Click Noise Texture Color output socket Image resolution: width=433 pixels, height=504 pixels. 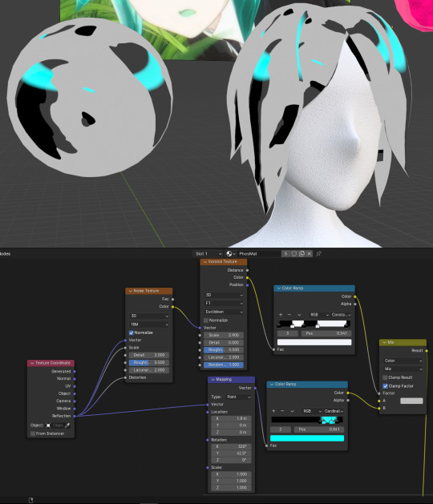tap(172, 307)
